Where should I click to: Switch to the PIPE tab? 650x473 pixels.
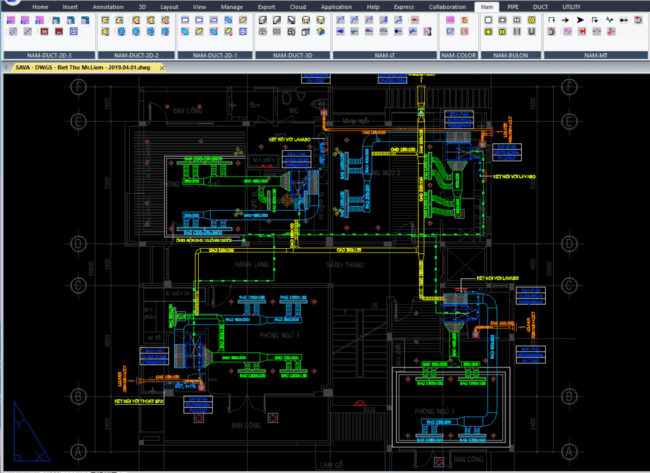513,7
